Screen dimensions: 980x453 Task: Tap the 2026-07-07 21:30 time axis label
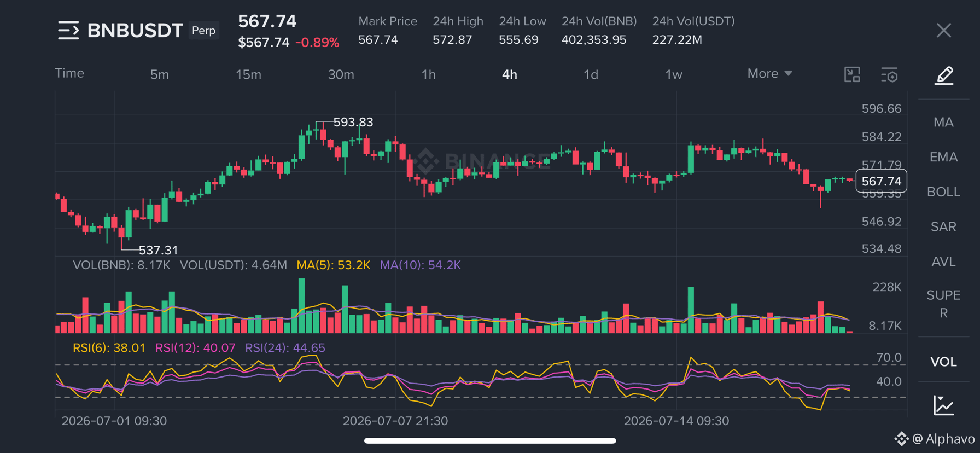pyautogui.click(x=395, y=421)
